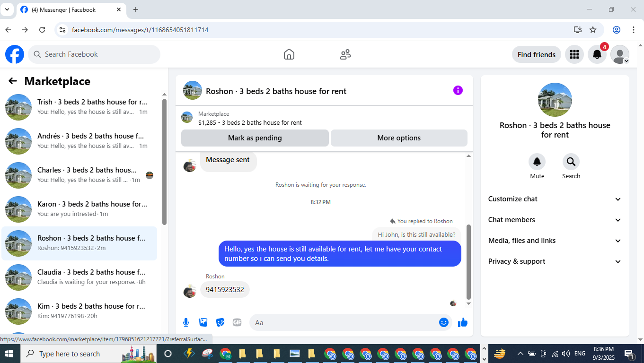This screenshot has height=363, width=644.
Task: Open a new browser tab
Action: click(136, 9)
